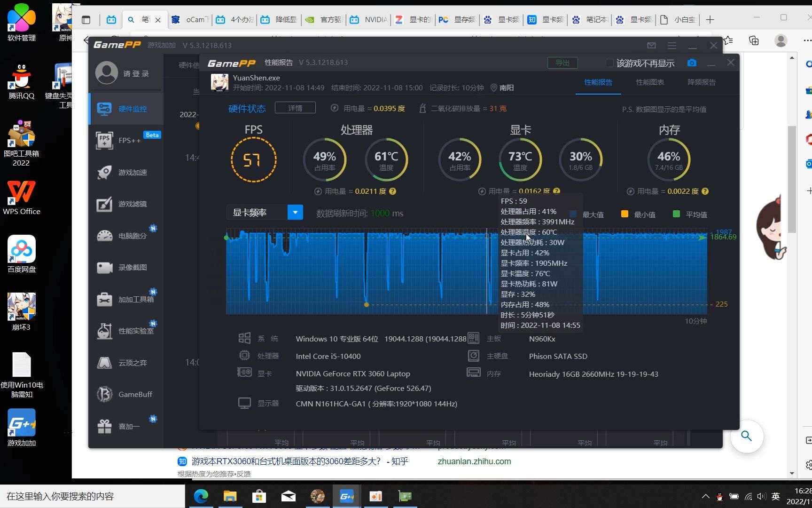Open GamePP main window mail icon

click(651, 46)
